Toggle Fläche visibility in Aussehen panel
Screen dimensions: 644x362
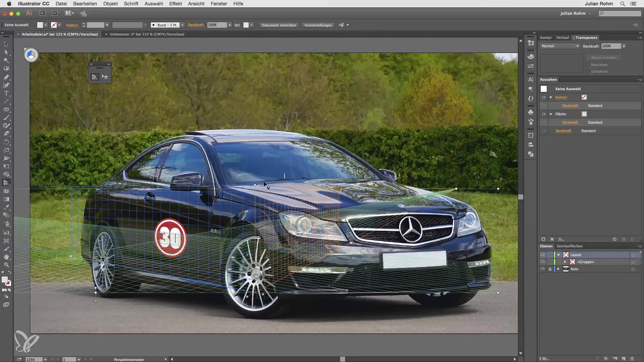tap(544, 114)
